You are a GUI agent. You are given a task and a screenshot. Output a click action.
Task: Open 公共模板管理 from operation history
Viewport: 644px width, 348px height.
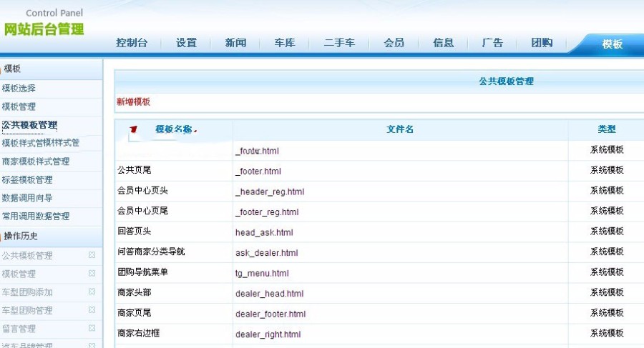27,256
